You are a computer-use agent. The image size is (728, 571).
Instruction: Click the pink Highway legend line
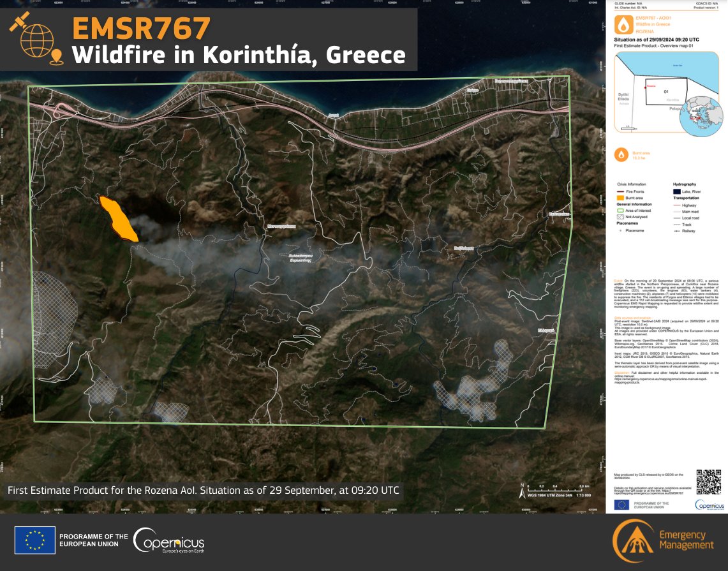[x=677, y=205]
